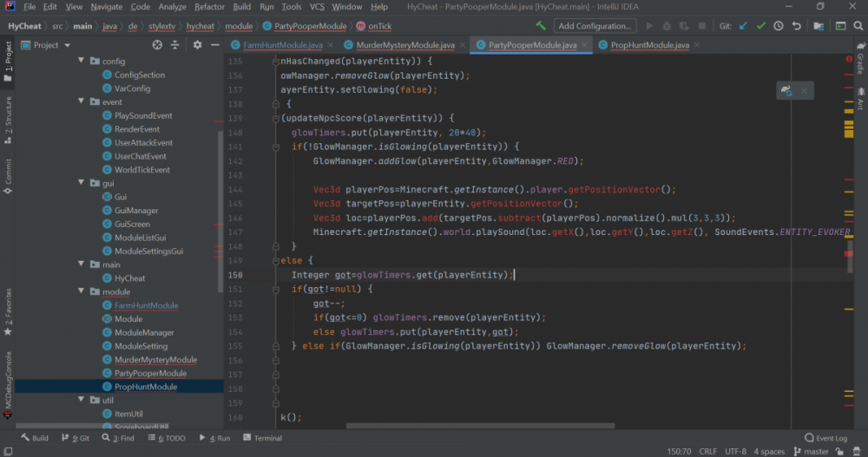Screen dimensions: 868x457
Task: Click the Build Project hammer icon
Action: [x=541, y=25]
